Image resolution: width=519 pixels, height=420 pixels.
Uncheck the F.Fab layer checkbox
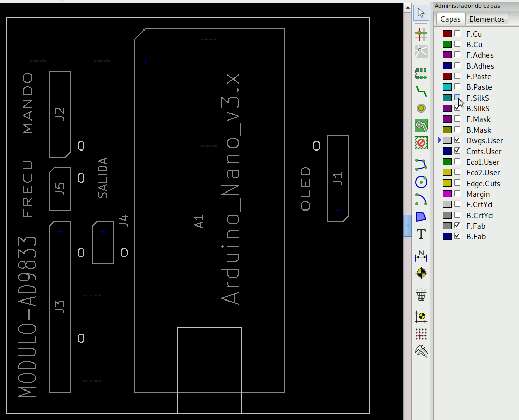tap(457, 226)
